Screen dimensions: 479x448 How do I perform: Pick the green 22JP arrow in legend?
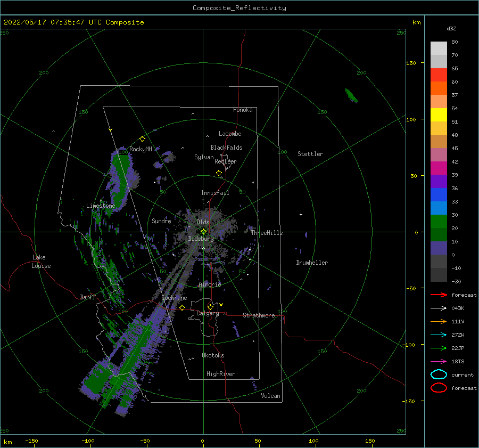click(439, 348)
